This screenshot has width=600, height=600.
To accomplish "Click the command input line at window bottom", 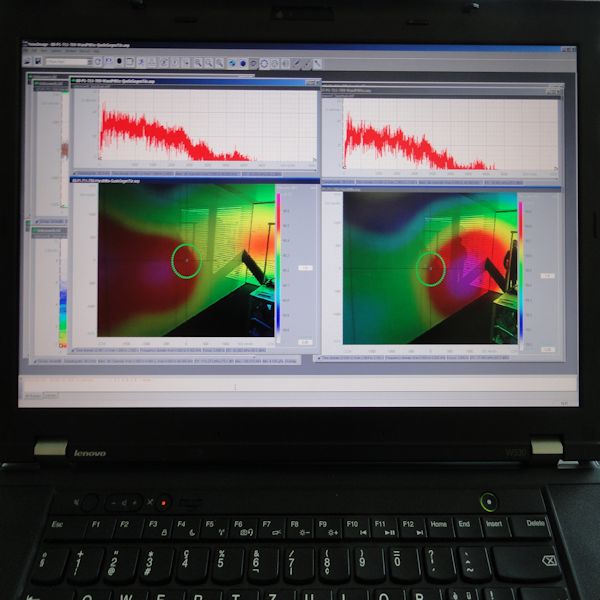I will (290, 385).
